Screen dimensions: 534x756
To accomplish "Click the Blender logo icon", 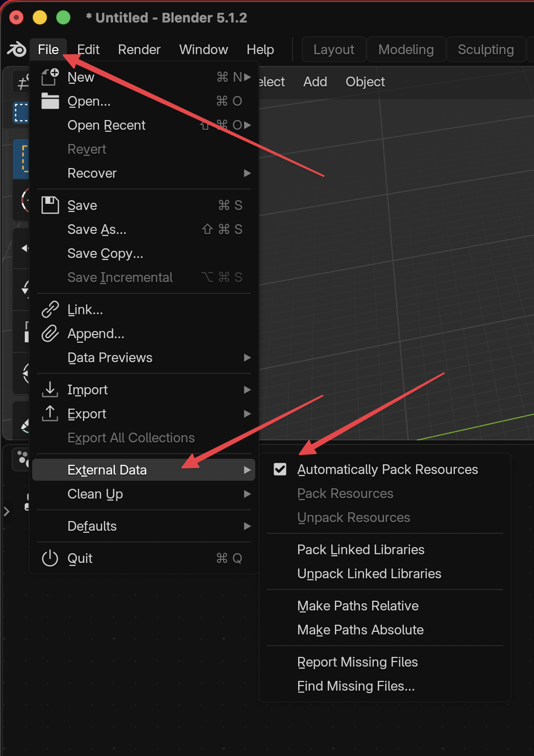I will tap(16, 50).
